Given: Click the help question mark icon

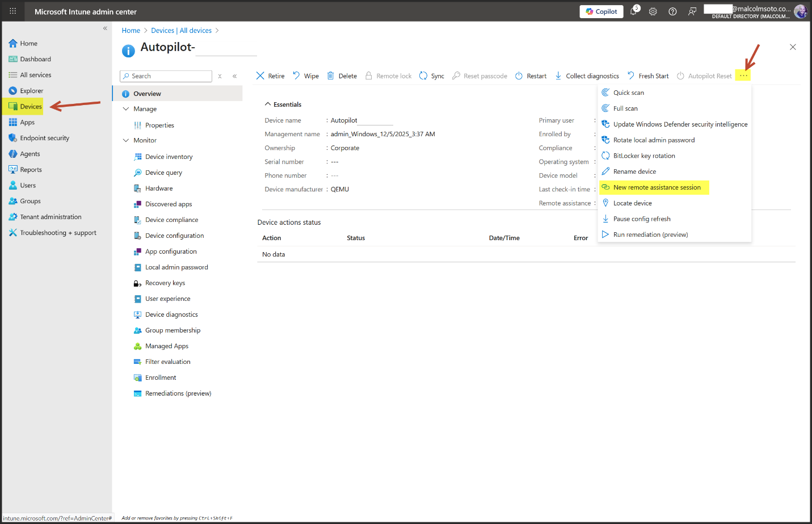Looking at the screenshot, I should (672, 11).
